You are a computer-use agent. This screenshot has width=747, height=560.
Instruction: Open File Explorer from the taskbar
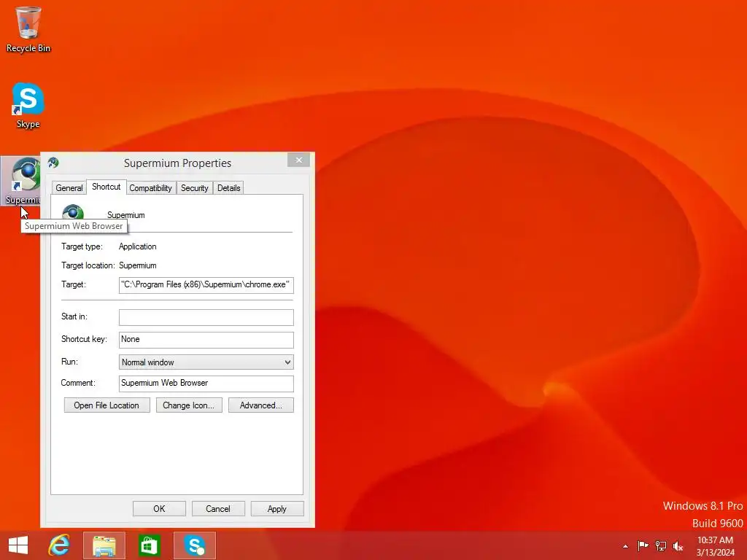(104, 545)
